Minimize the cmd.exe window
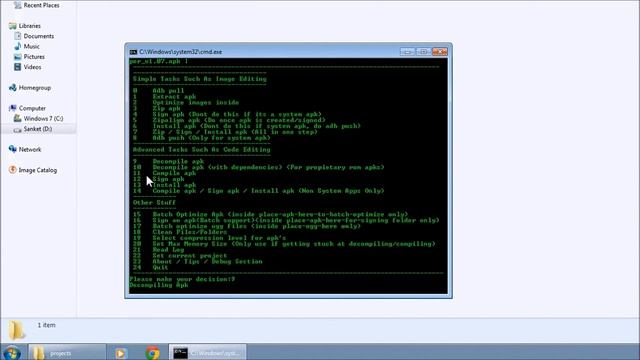The image size is (640, 360). (407, 52)
